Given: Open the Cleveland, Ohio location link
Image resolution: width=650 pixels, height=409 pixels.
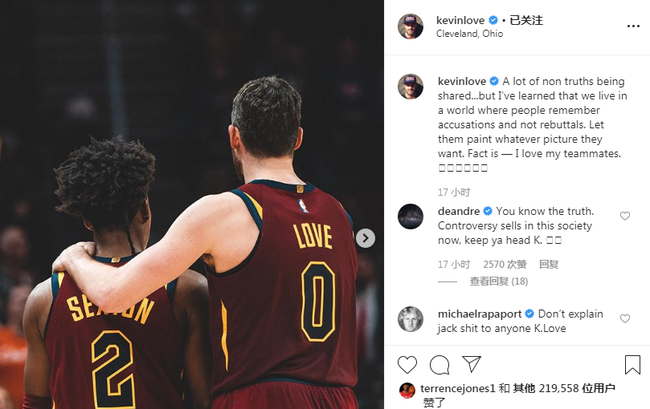Looking at the screenshot, I should (x=469, y=34).
